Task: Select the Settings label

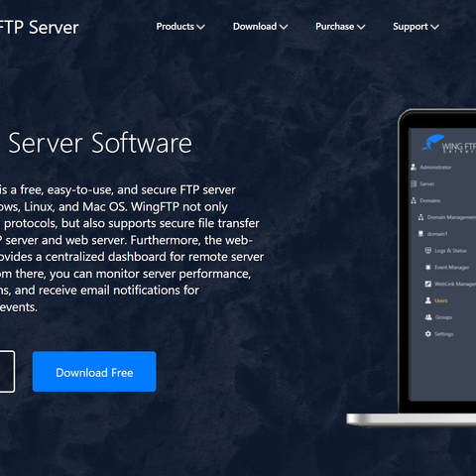Action: pyautogui.click(x=443, y=334)
